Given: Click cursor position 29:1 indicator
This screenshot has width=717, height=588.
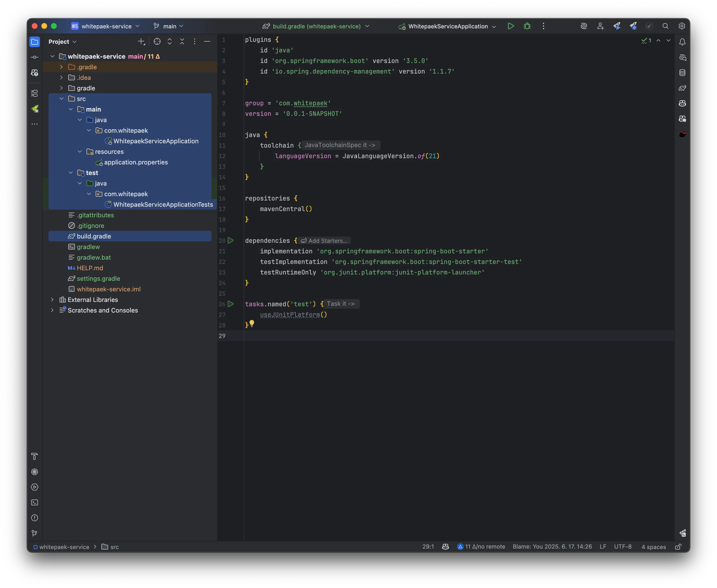Looking at the screenshot, I should pyautogui.click(x=428, y=547).
